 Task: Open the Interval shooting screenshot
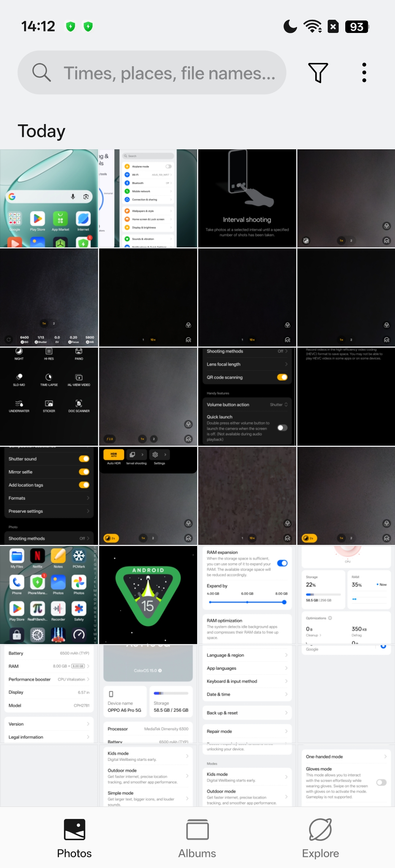(247, 198)
